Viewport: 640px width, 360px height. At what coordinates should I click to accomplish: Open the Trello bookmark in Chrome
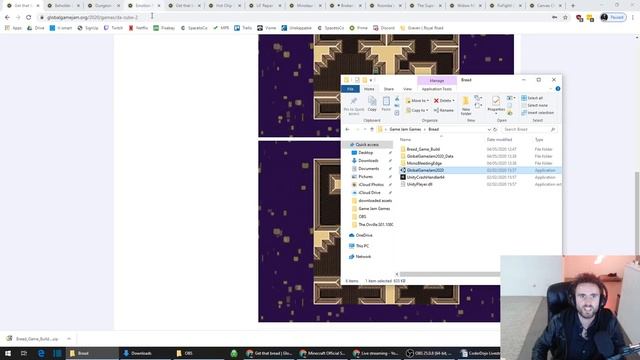point(243,28)
